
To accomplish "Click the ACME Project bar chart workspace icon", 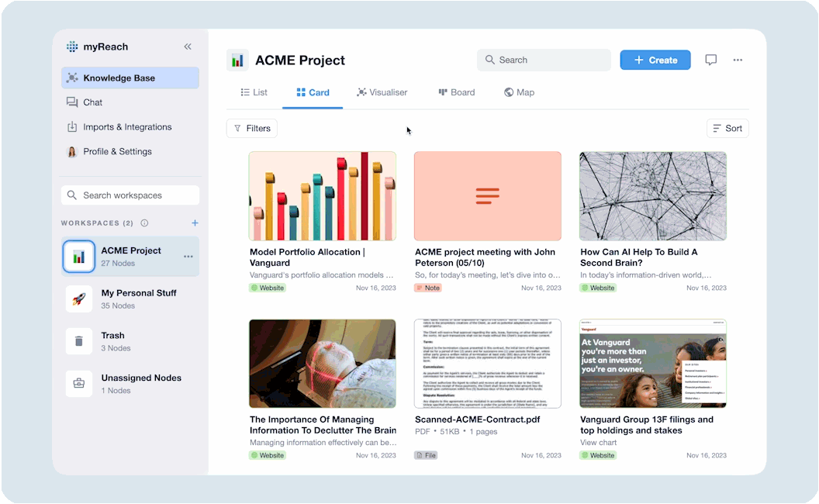I will click(x=79, y=257).
